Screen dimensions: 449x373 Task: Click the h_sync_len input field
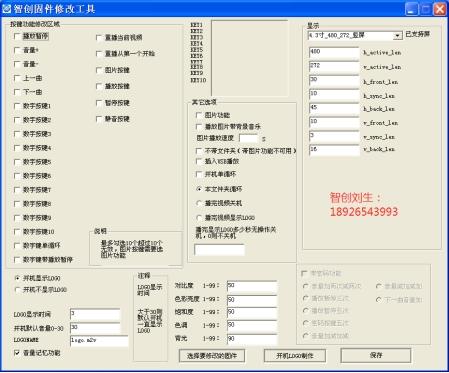tap(334, 95)
